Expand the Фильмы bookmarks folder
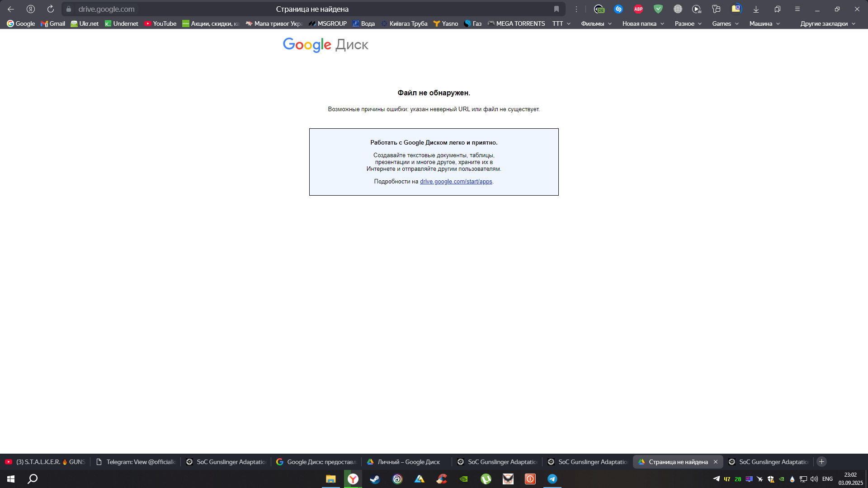 coord(596,23)
